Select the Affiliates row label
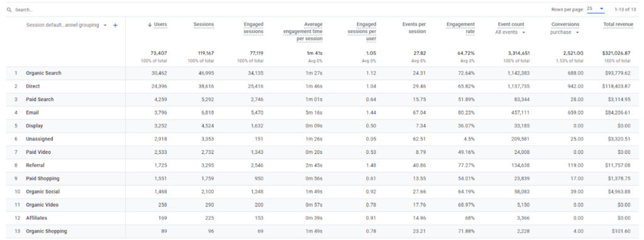Image resolution: width=644 pixels, height=240 pixels. [x=36, y=218]
